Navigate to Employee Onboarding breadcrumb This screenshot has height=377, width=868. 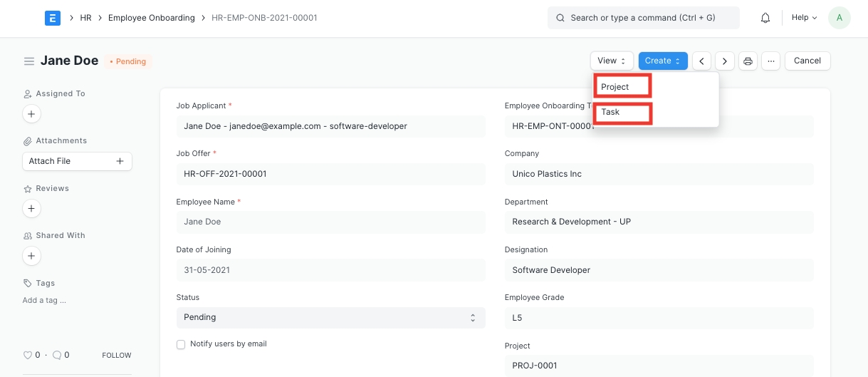[x=151, y=18]
